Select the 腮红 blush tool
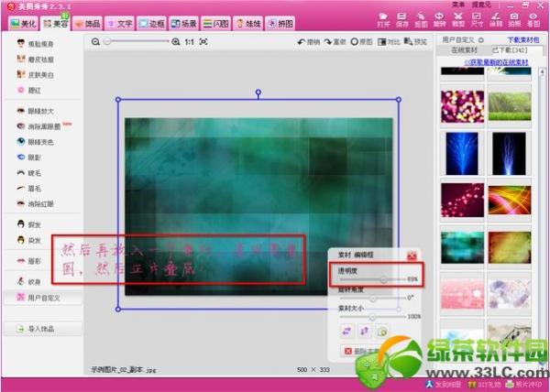Image resolution: width=550 pixels, height=392 pixels. point(29,90)
